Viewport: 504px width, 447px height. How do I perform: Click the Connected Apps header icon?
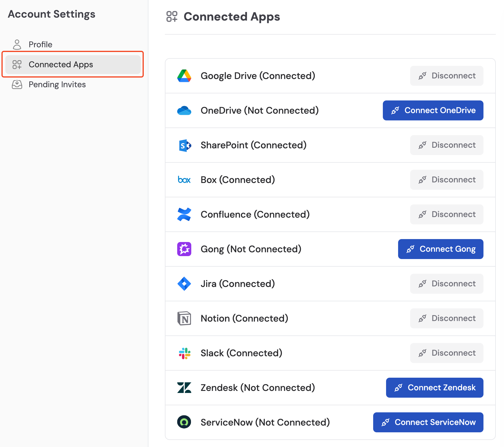(172, 17)
